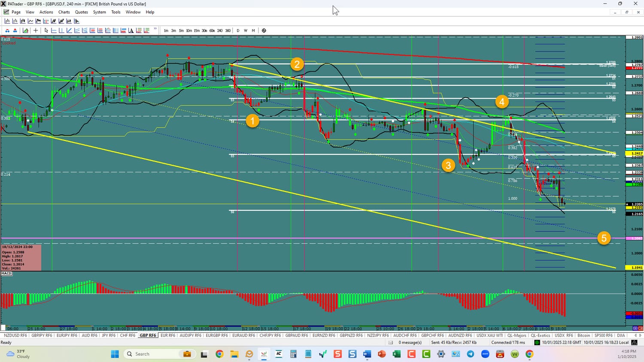Screen dimensions: 644x362
Task: Open the Charts menu
Action: point(64,12)
